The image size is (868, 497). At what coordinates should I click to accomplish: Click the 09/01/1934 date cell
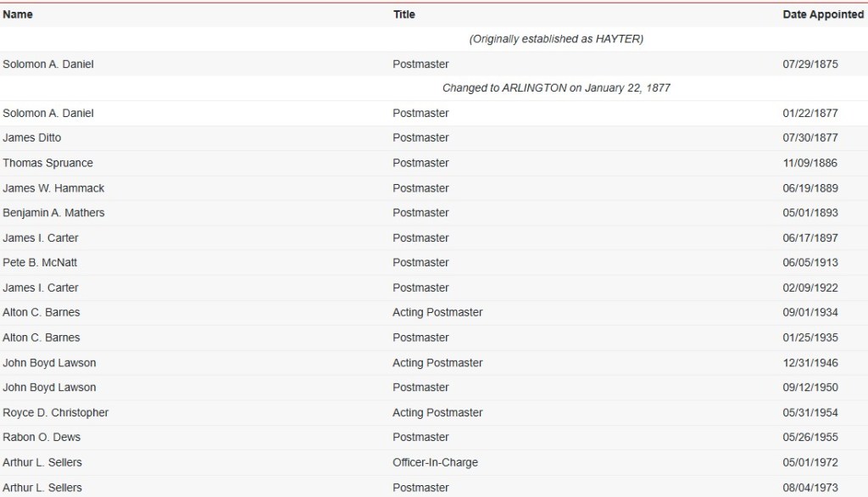[810, 313]
